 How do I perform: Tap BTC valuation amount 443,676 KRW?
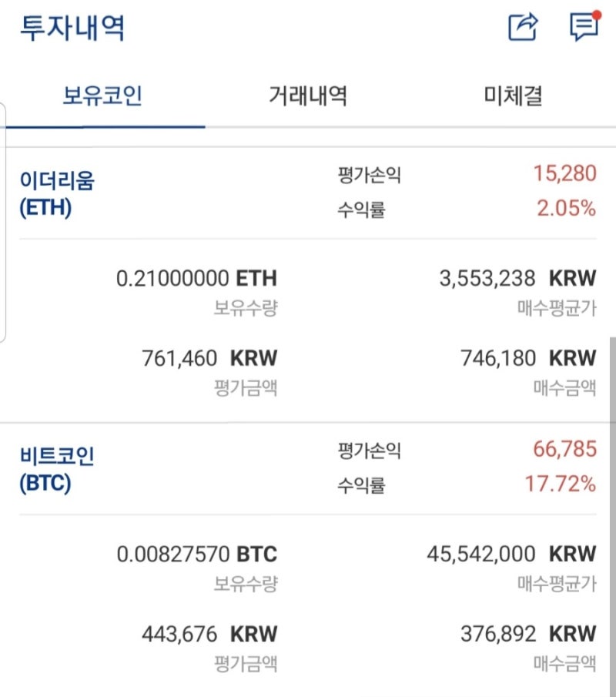pyautogui.click(x=209, y=634)
